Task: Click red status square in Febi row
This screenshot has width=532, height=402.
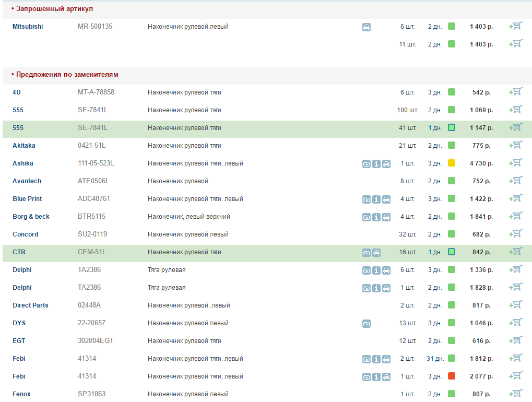Action: [x=452, y=376]
